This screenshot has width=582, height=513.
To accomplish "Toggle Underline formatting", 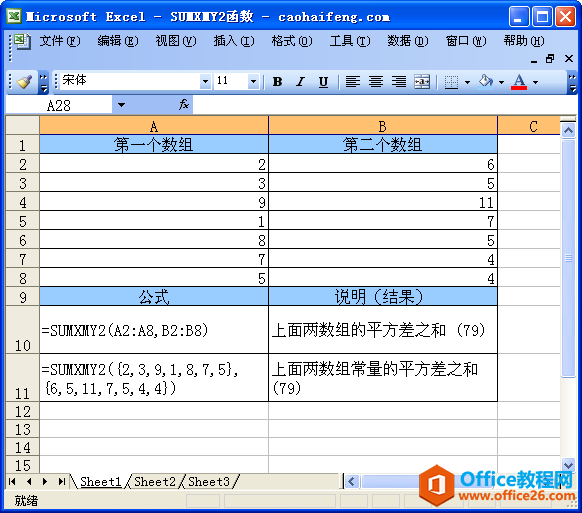I will coord(323,81).
